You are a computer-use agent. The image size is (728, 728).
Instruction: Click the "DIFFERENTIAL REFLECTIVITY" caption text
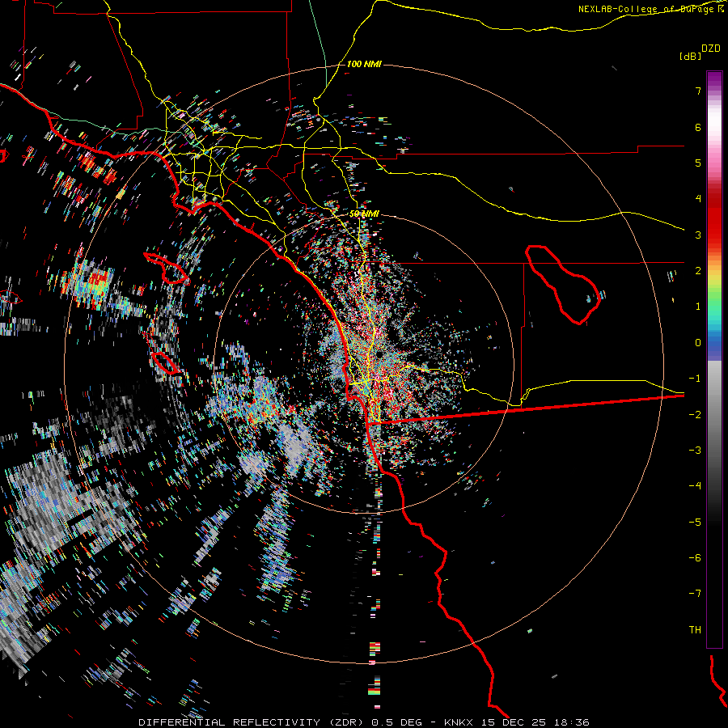click(x=230, y=722)
